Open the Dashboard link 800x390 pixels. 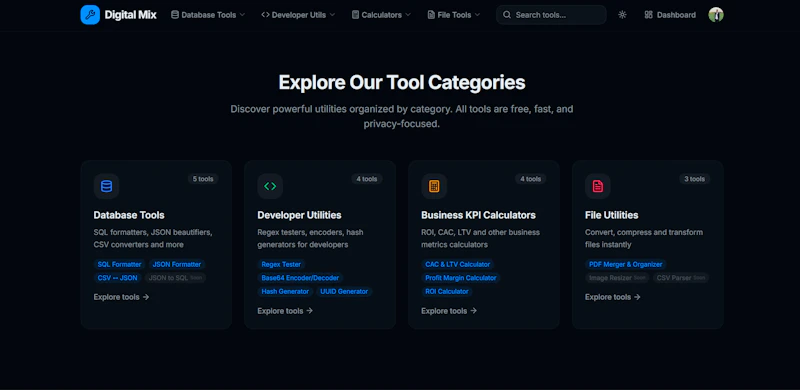point(670,15)
